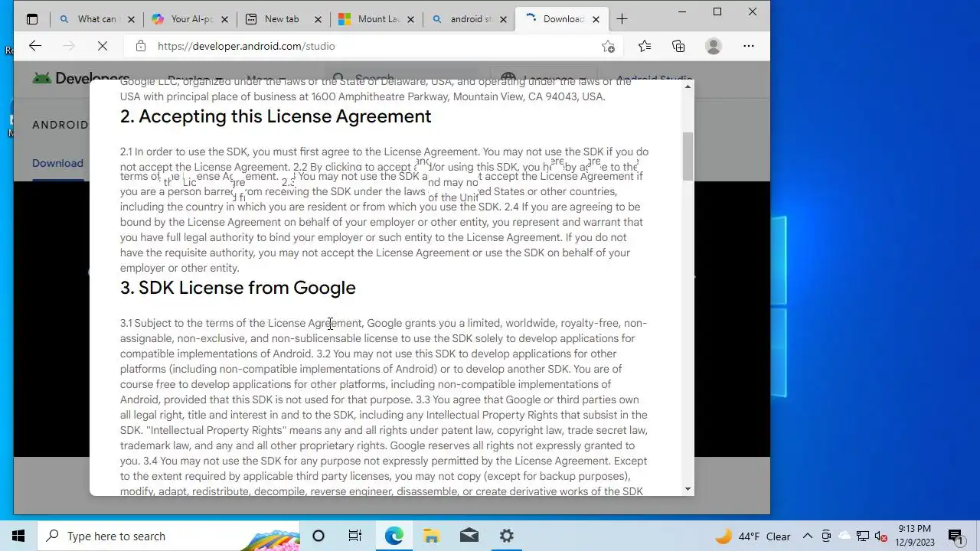Open Edge Settings and more menu

click(749, 46)
